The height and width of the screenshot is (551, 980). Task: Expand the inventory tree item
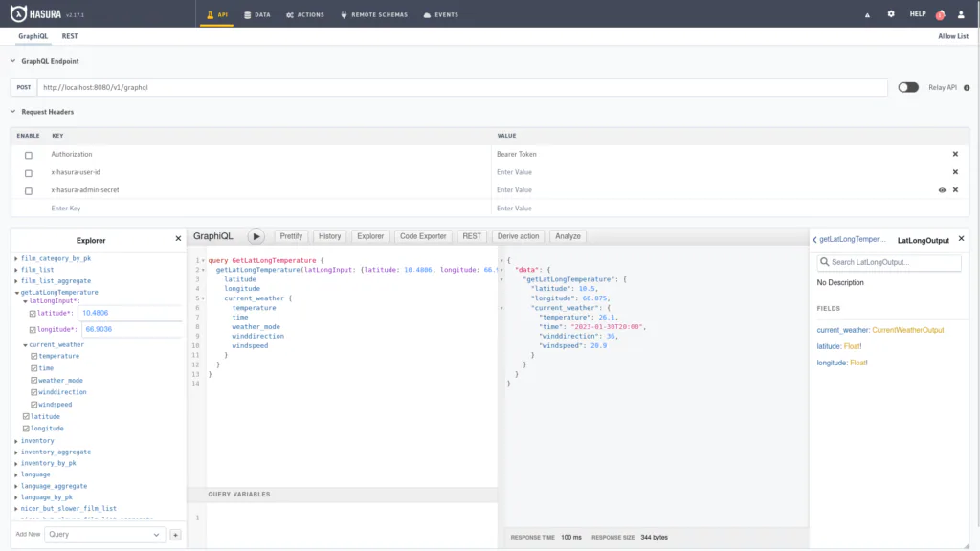pos(16,441)
